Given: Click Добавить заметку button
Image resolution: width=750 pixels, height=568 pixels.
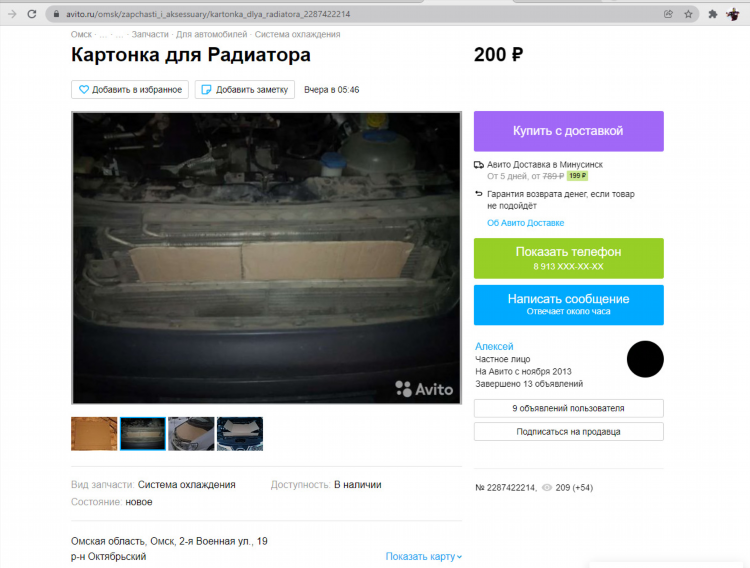Looking at the screenshot, I should 244,89.
